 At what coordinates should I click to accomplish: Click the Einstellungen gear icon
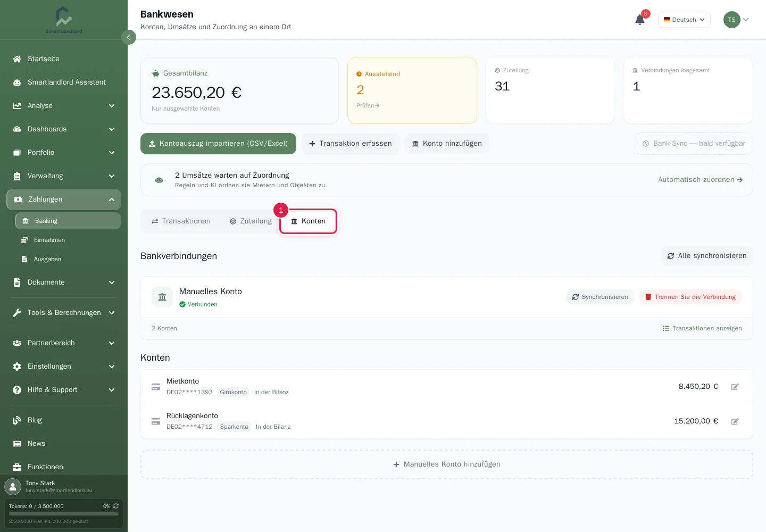[x=17, y=367]
